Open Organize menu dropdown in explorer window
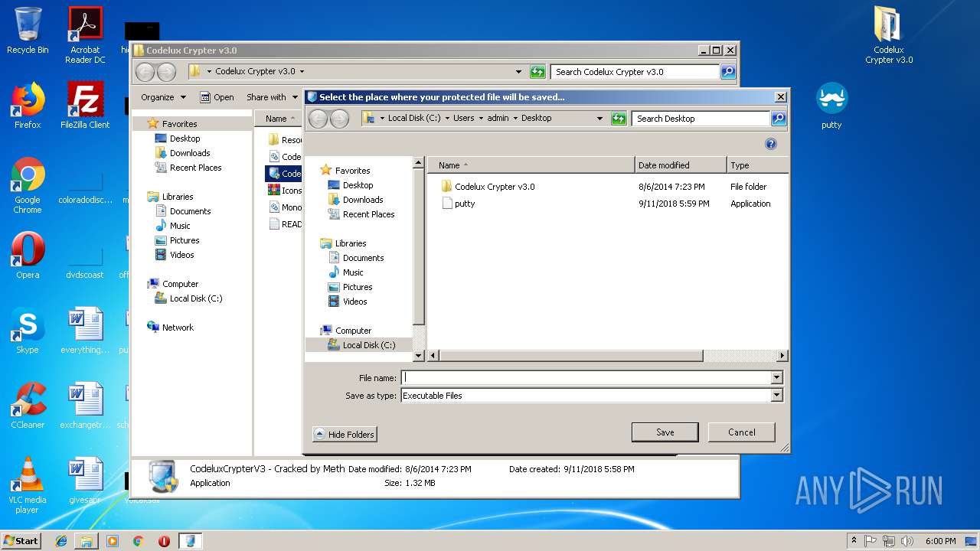Screen dimensions: 980x551 click(163, 97)
